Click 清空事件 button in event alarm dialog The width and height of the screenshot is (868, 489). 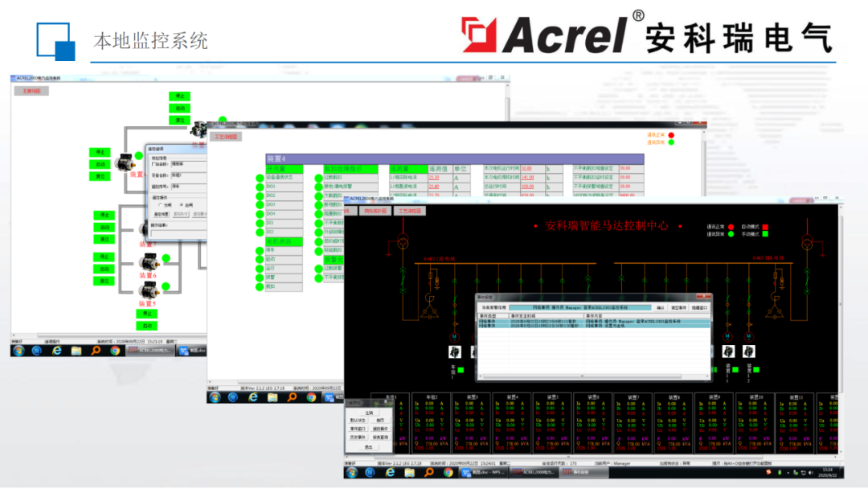[x=678, y=308]
